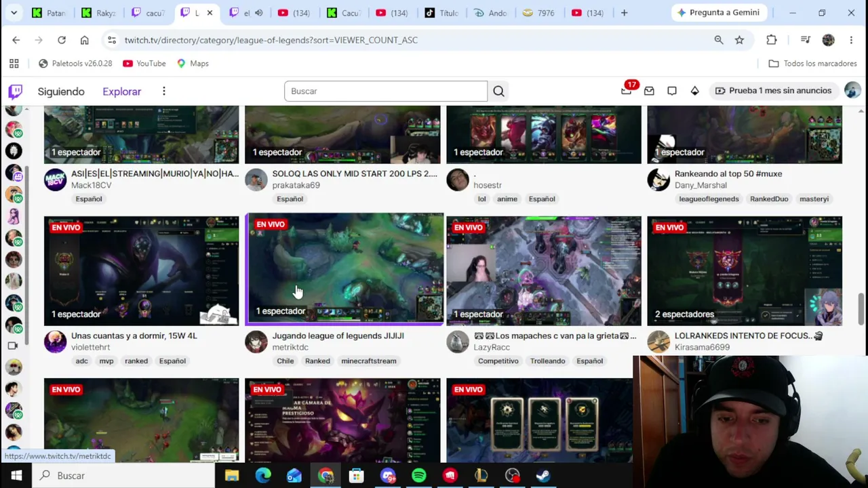The image size is (868, 488).
Task: Select the anime tag under hosestr
Action: point(507,199)
